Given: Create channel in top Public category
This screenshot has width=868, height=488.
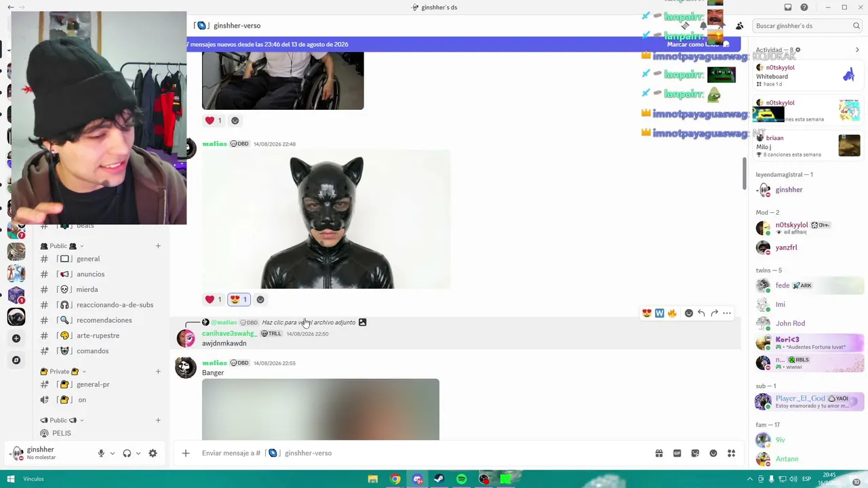Looking at the screenshot, I should pos(158,246).
